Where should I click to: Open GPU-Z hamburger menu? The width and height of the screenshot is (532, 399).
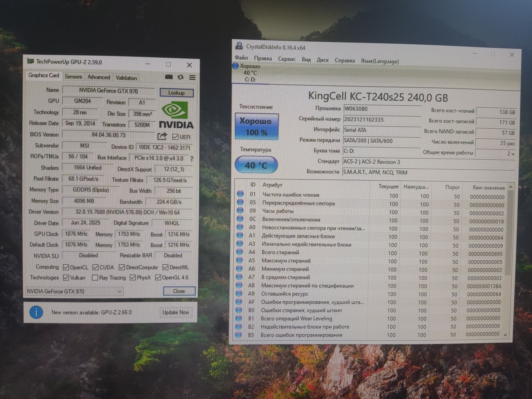(x=192, y=77)
